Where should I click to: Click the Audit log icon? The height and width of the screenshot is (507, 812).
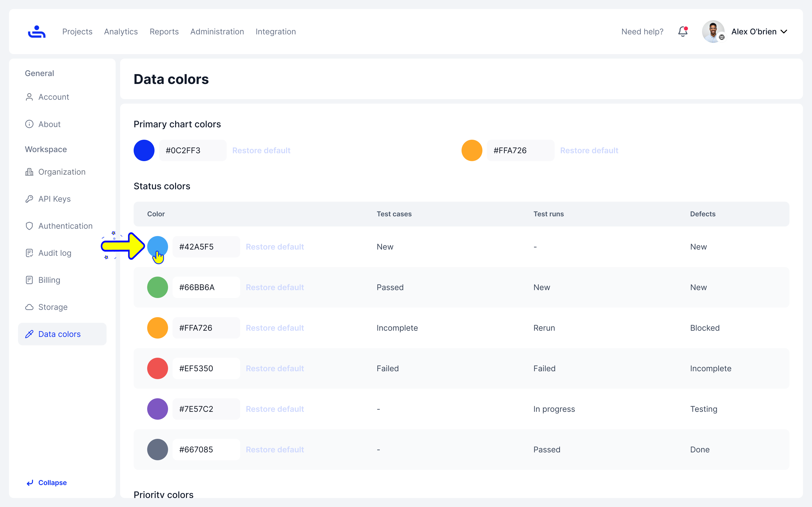29,253
